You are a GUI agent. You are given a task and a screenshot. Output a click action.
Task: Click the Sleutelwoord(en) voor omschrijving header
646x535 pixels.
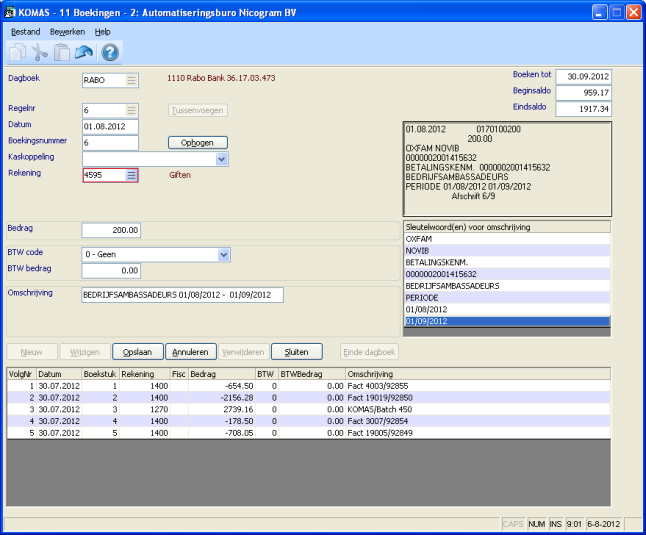click(x=507, y=227)
